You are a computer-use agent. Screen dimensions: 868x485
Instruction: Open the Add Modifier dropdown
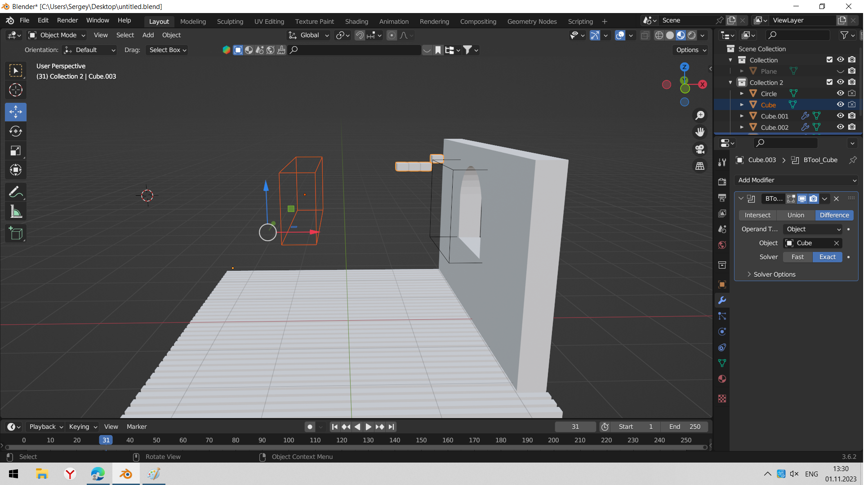pos(796,180)
